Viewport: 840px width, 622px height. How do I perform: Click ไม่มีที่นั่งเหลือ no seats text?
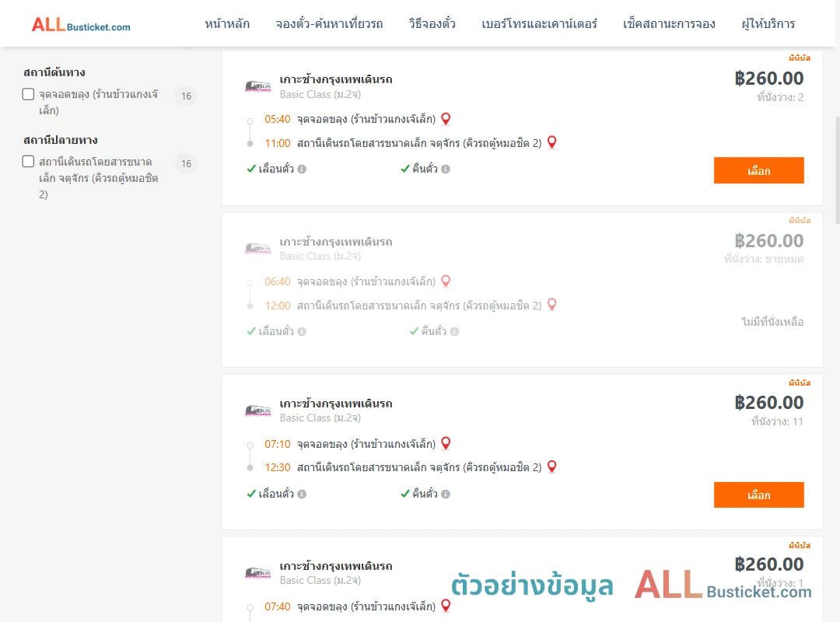pos(772,322)
